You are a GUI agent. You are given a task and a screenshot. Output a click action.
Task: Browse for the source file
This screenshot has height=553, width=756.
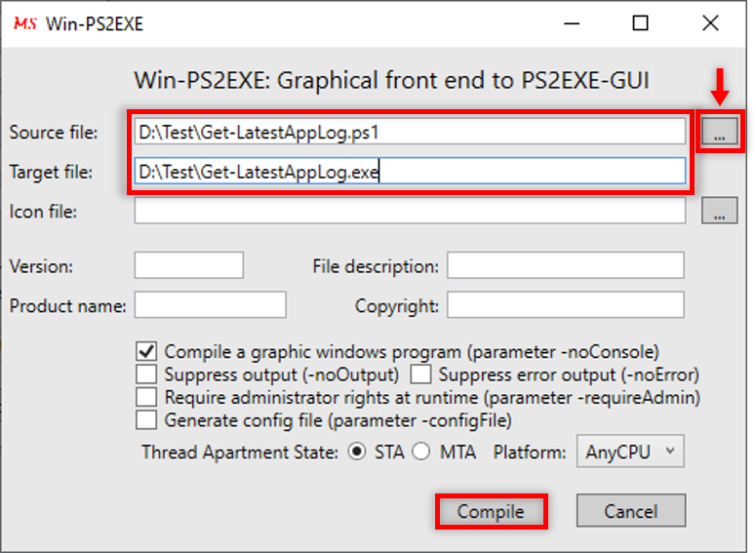(x=719, y=131)
